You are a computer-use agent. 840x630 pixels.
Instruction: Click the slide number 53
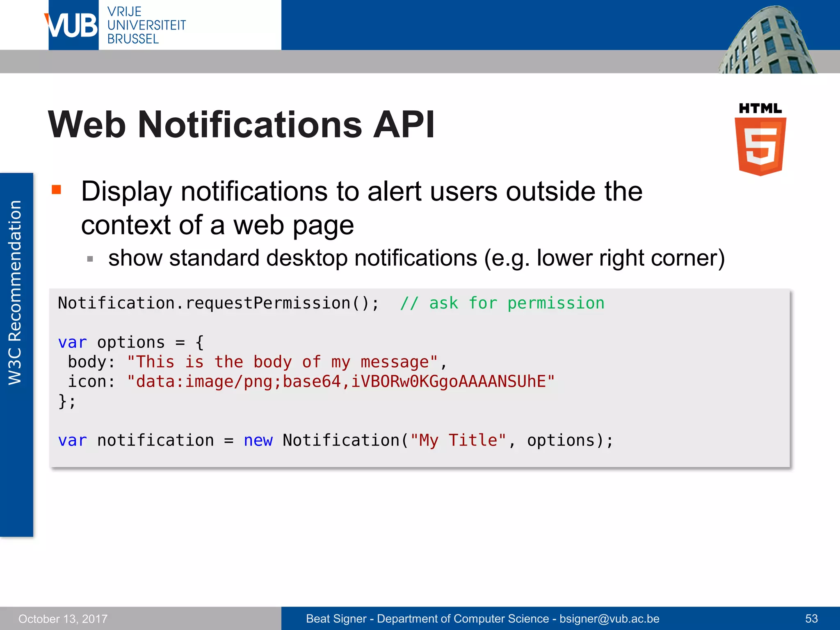811,619
